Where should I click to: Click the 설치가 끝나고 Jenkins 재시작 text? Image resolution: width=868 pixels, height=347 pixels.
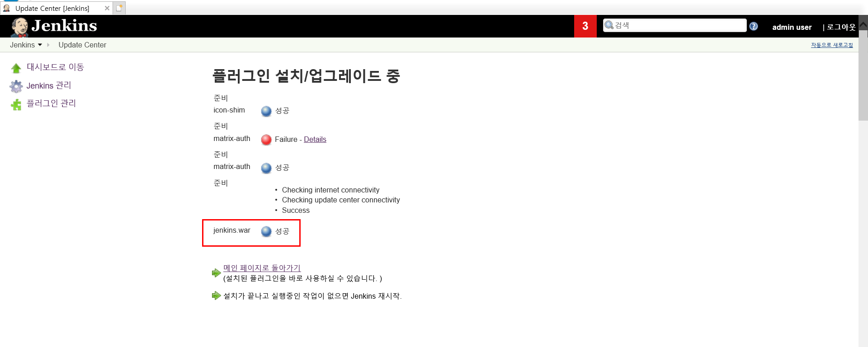(x=312, y=296)
